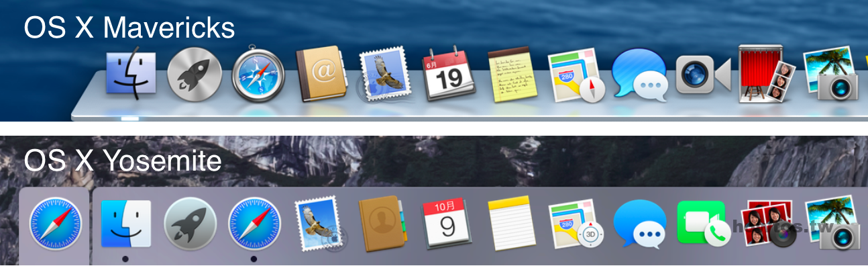Open the yellow handwritten Notes pad in Mavericks
This screenshot has width=868, height=266.
pyautogui.click(x=511, y=75)
